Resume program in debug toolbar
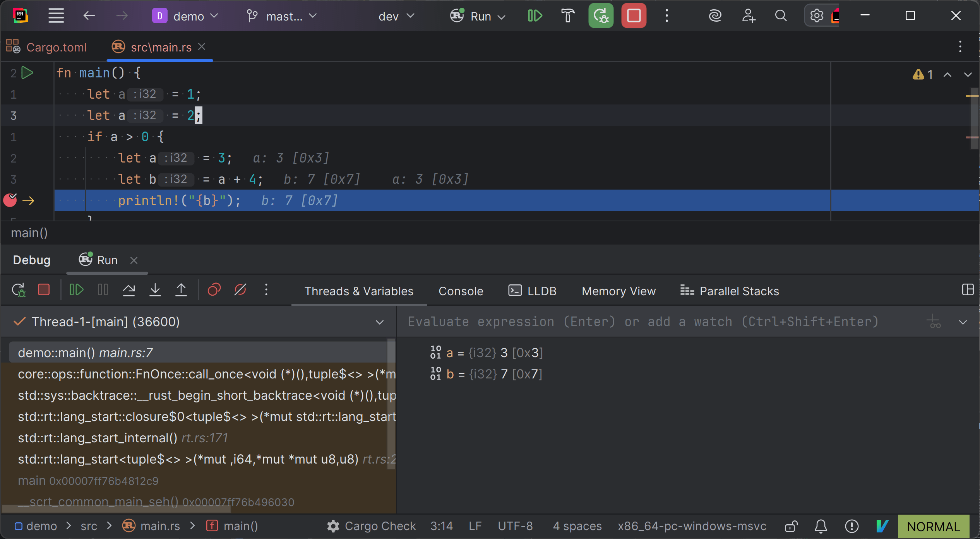 tap(76, 290)
